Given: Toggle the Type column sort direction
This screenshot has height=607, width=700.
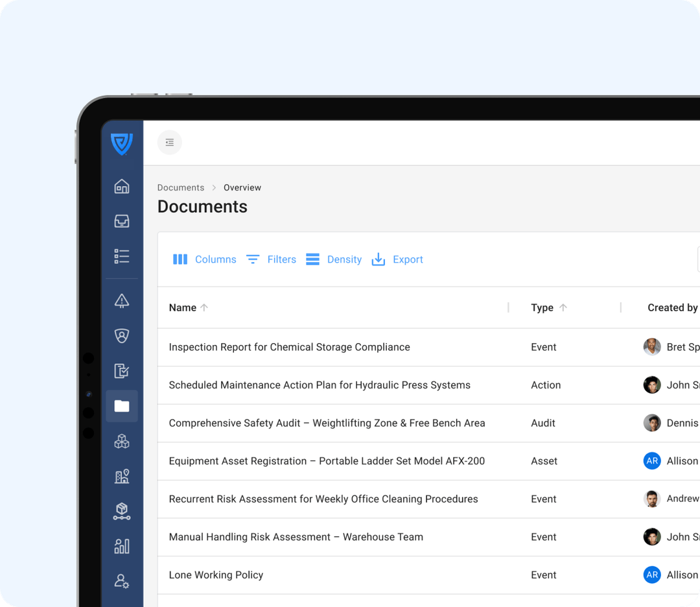Looking at the screenshot, I should tap(548, 307).
